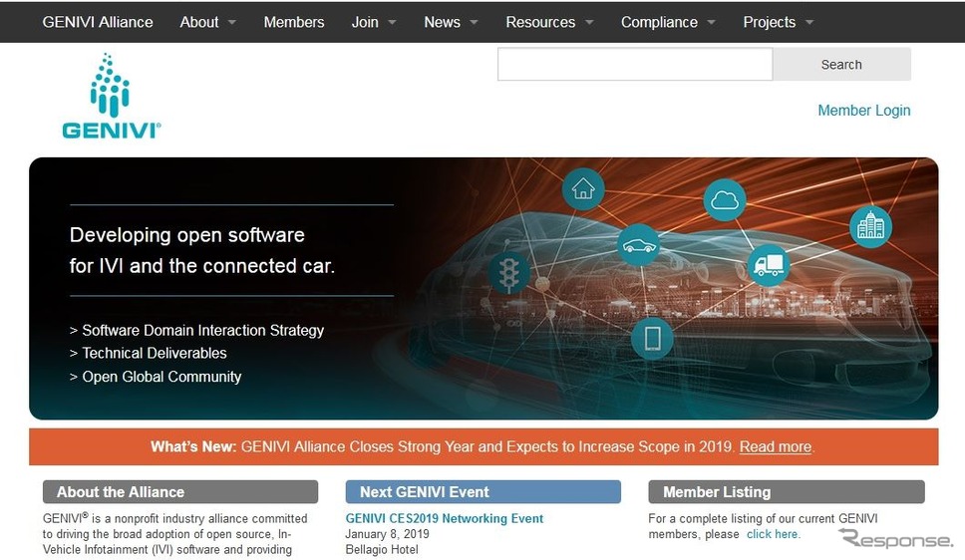The image size is (965, 560).
Task: Select Open Global Community text in banner
Action: pyautogui.click(x=161, y=377)
